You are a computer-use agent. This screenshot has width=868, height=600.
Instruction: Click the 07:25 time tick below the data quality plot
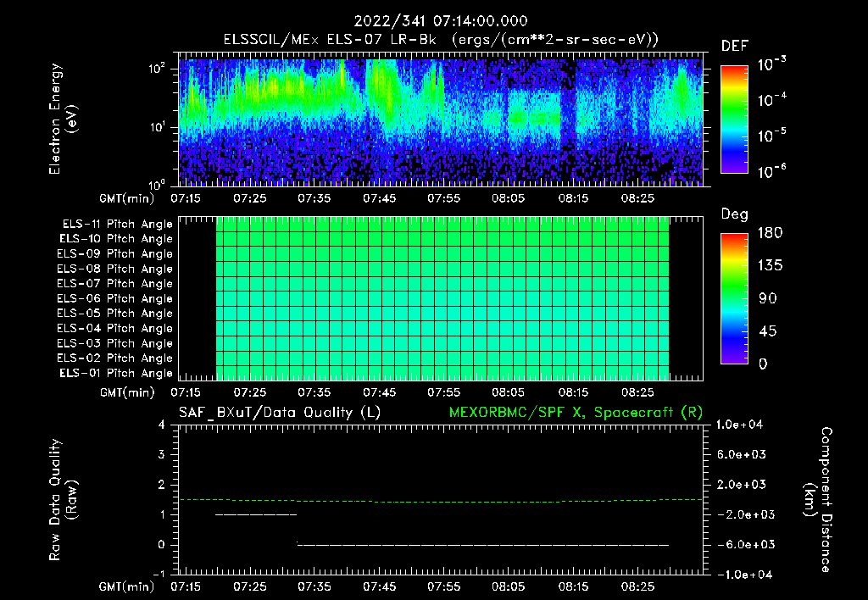click(x=250, y=586)
